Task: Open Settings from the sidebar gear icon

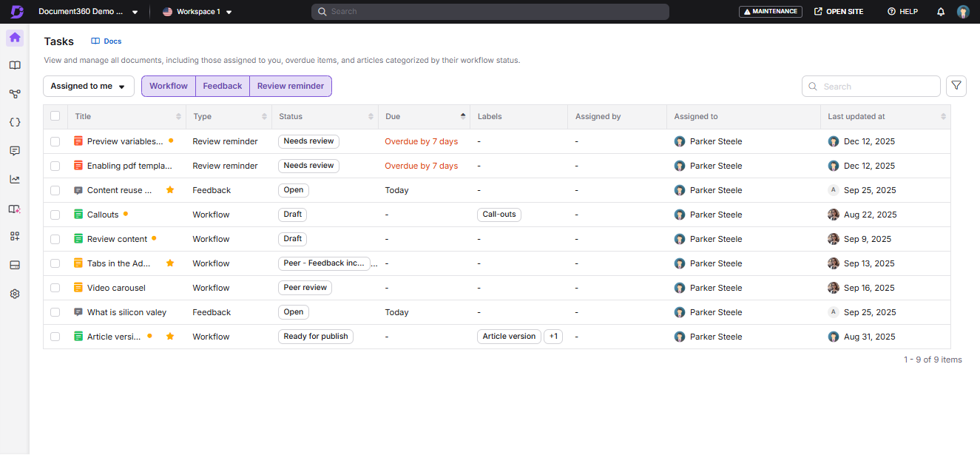Action: 14,293
